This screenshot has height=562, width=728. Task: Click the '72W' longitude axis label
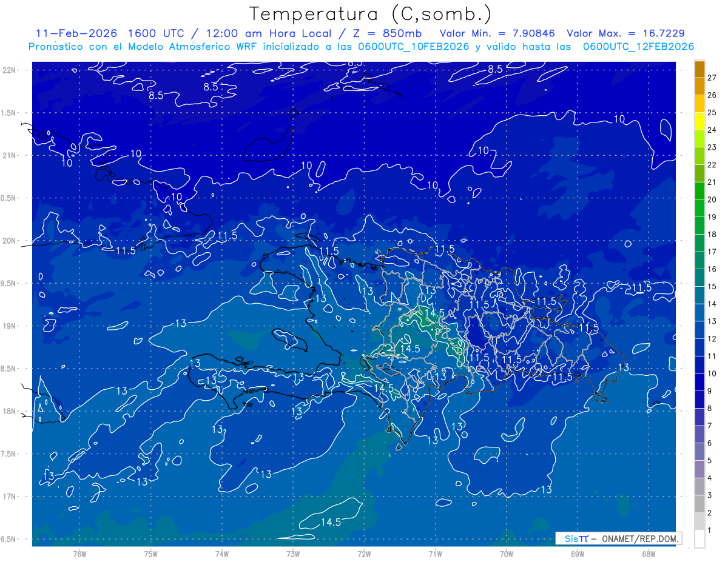[x=364, y=554]
